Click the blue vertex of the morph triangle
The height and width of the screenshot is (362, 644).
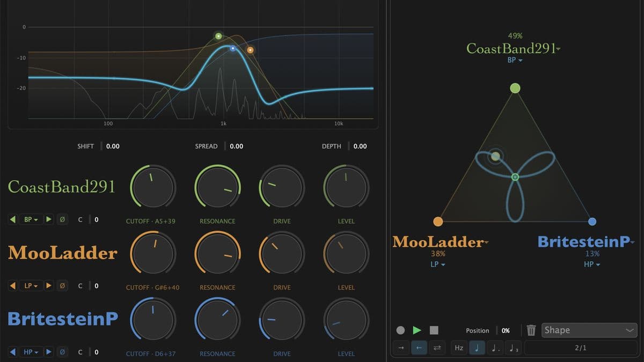pyautogui.click(x=592, y=221)
